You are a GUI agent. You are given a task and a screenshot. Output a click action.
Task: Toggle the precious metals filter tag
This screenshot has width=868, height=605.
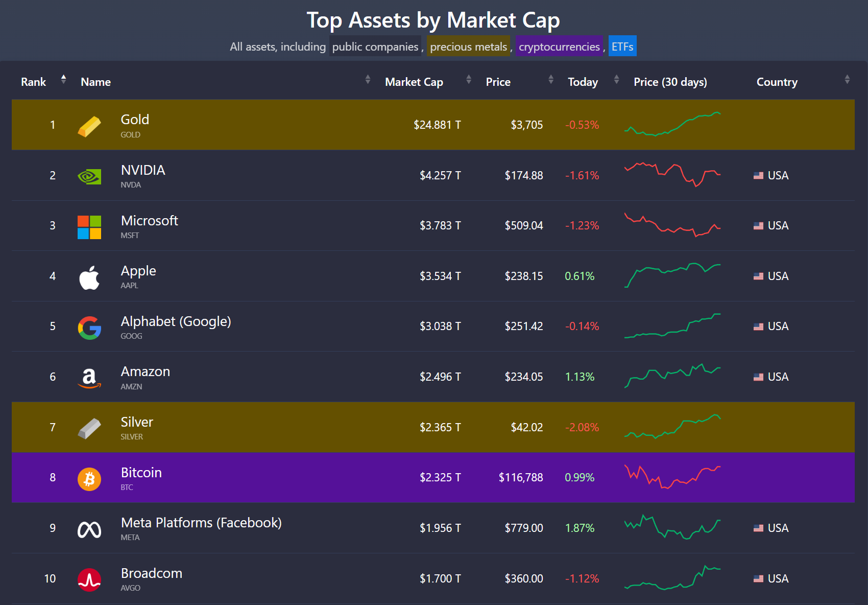pyautogui.click(x=468, y=46)
